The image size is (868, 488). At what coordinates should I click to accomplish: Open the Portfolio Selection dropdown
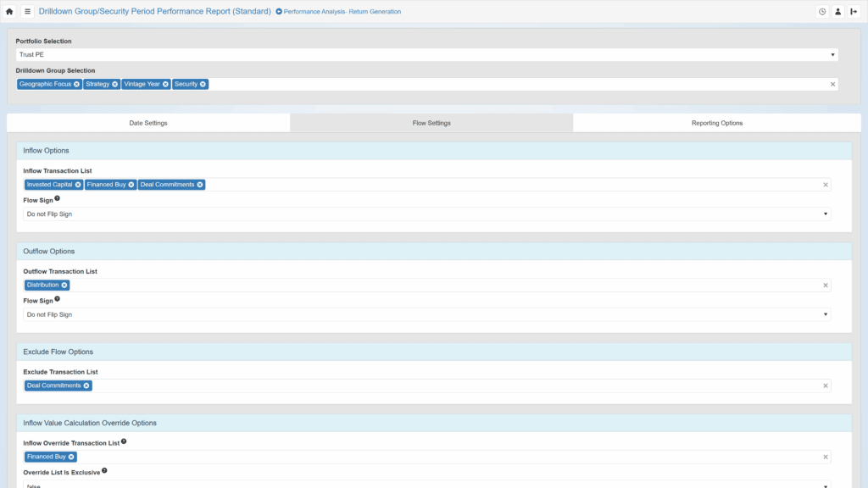[426, 55]
